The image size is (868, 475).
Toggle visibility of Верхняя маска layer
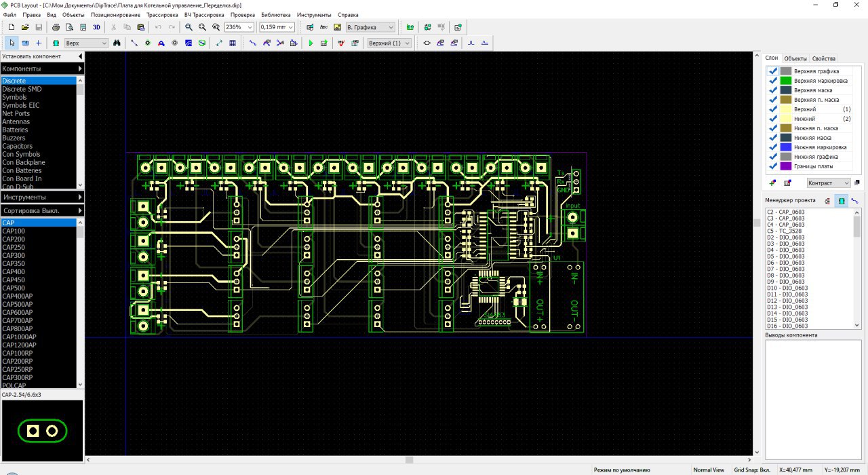pos(773,90)
